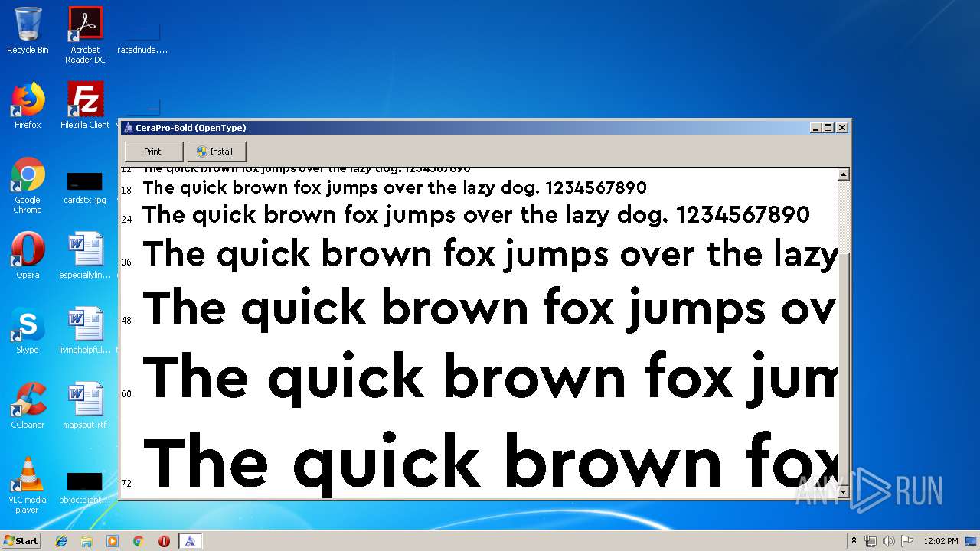Open the Opera browser shortcut
Viewport: 980px width, 551px height.
tap(28, 256)
